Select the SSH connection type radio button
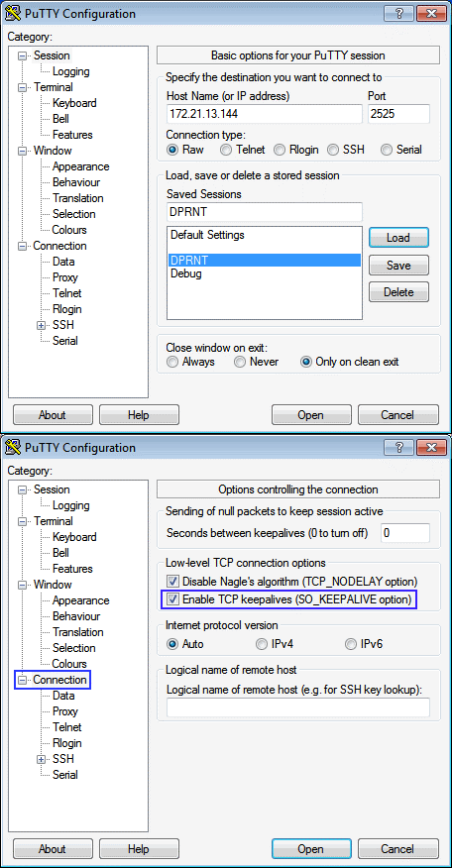The height and width of the screenshot is (868, 452). 333,150
